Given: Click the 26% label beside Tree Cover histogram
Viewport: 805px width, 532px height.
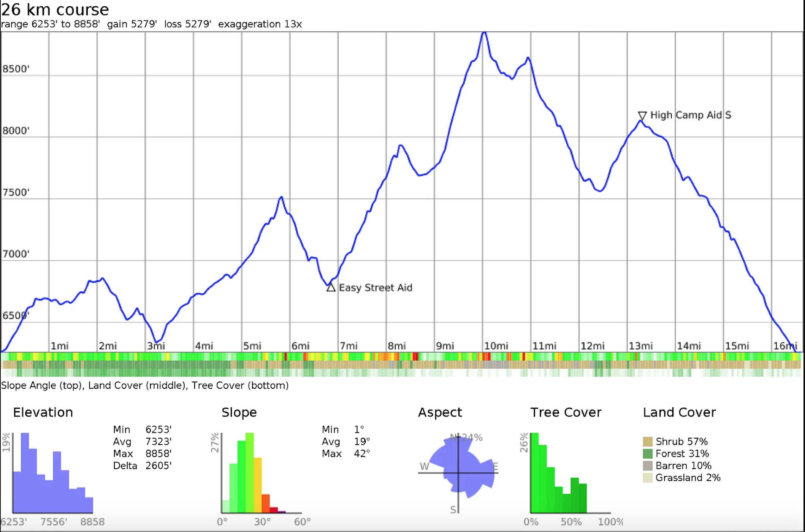Looking at the screenshot, I should pos(524,443).
